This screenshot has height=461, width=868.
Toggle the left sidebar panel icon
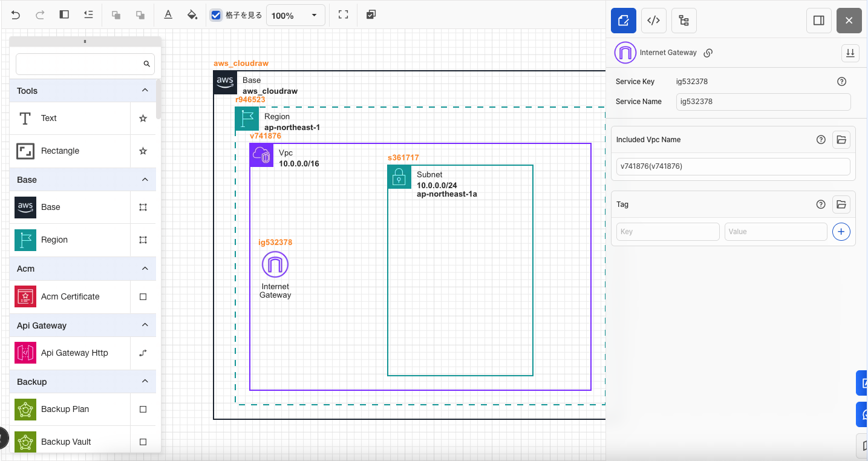pos(64,15)
